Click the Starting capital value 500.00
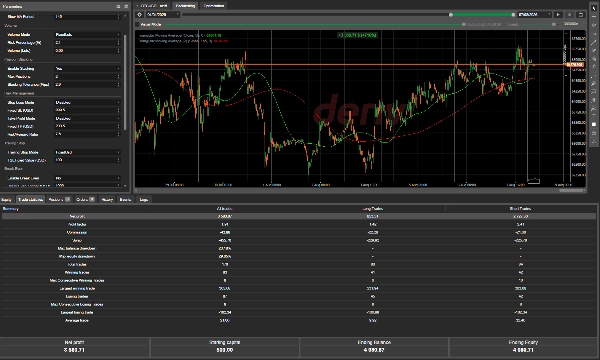 coord(225,350)
